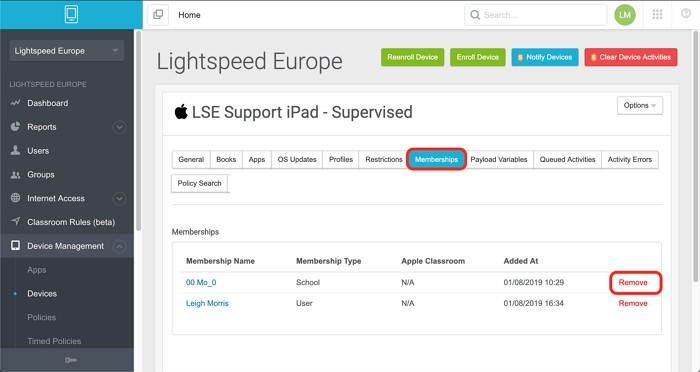Image resolution: width=700 pixels, height=372 pixels.
Task: Click the Membership Type column header
Action: click(329, 261)
